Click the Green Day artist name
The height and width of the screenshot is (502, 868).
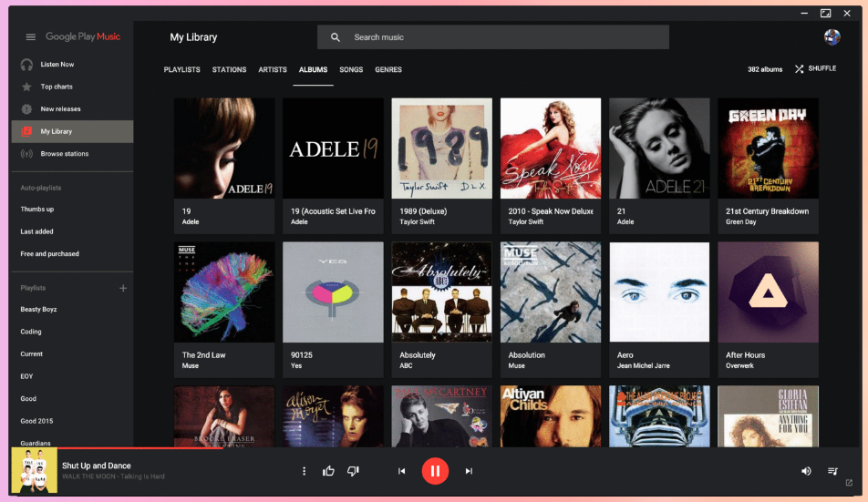click(x=740, y=221)
